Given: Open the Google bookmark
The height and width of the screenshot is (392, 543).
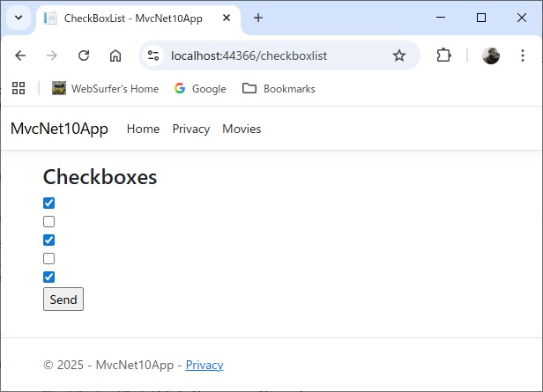Looking at the screenshot, I should [200, 89].
